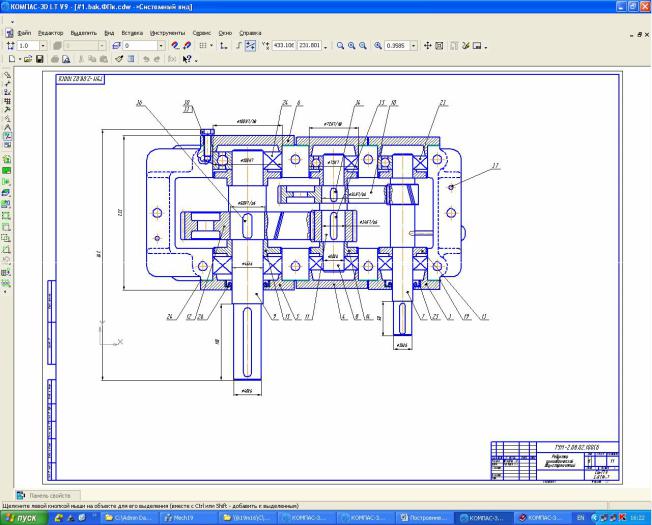Expand the current layer number dropdown
This screenshot has width=652, height=525.
coord(160,45)
